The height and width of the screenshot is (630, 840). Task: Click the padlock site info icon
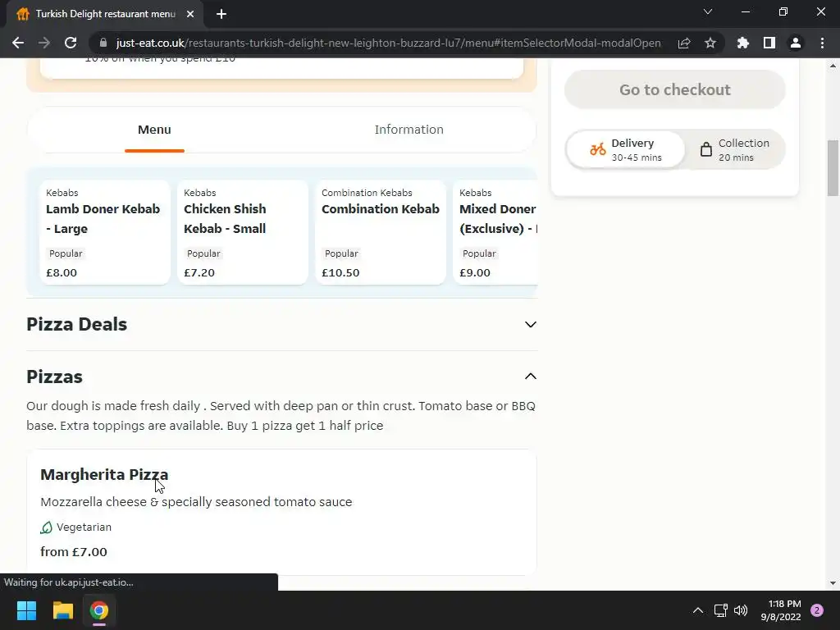coord(103,43)
